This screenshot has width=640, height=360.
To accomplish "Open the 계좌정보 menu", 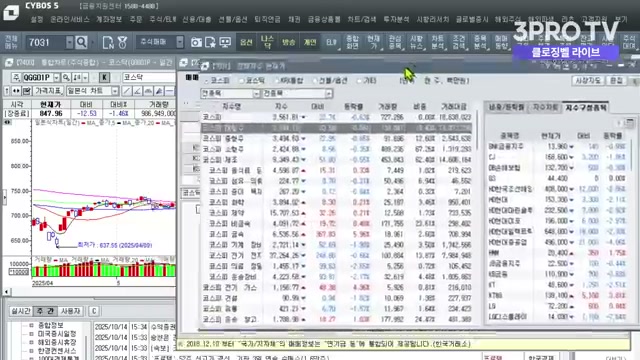I will [109, 19].
